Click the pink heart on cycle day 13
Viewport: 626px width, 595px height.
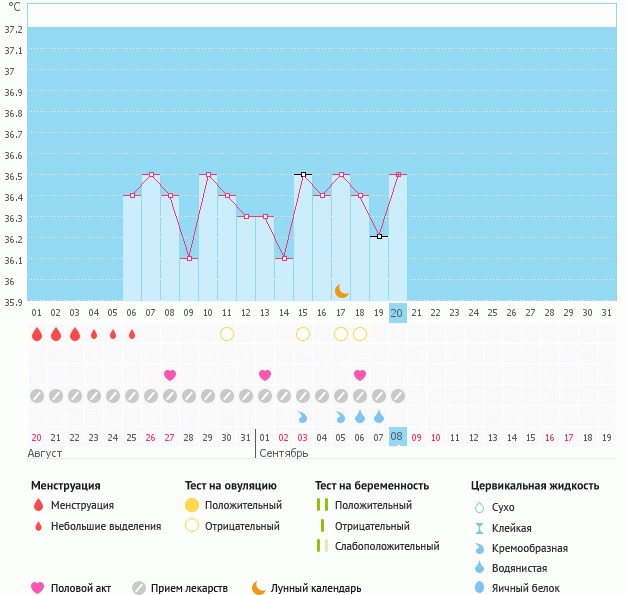click(x=265, y=375)
